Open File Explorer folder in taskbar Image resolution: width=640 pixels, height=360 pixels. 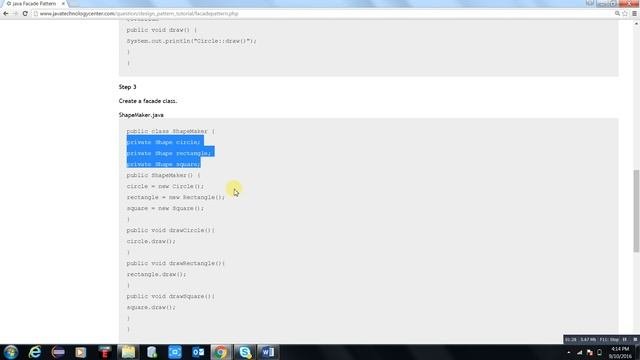tap(128, 352)
